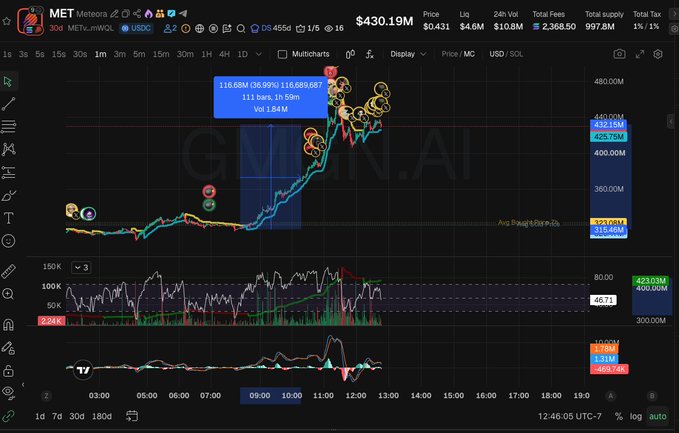The width and height of the screenshot is (679, 433).
Task: Activate the zoom-in magnifier tool
Action: 8,294
